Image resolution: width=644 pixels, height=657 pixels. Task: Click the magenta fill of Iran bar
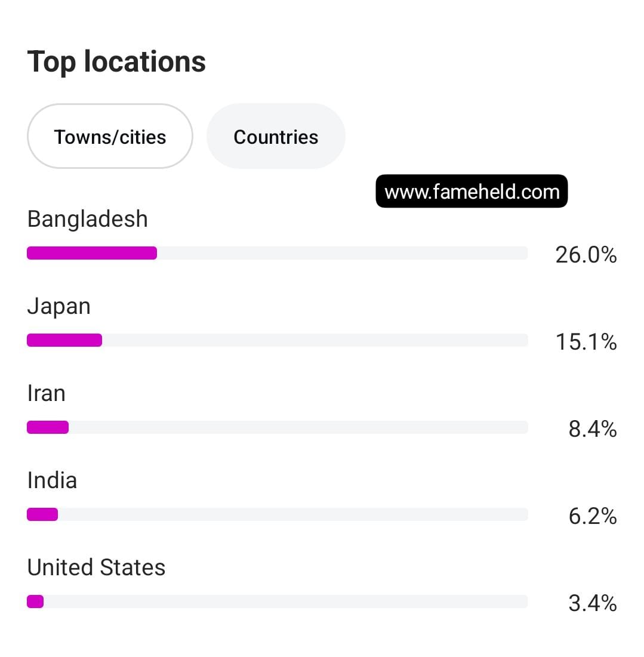tap(48, 427)
